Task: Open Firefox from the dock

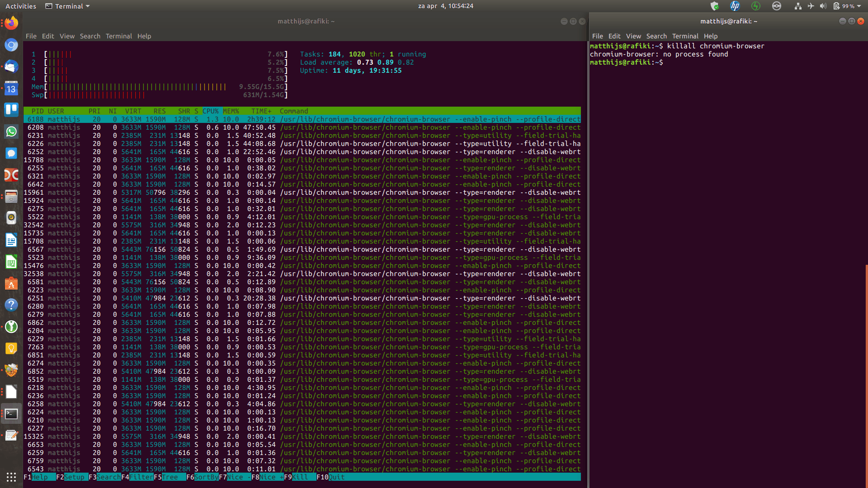Action: click(x=11, y=23)
